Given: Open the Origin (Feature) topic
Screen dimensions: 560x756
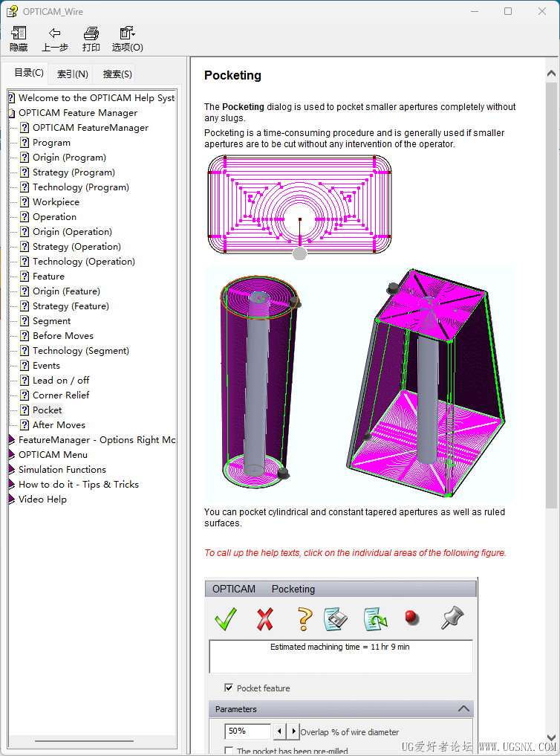Looking at the screenshot, I should point(66,291).
